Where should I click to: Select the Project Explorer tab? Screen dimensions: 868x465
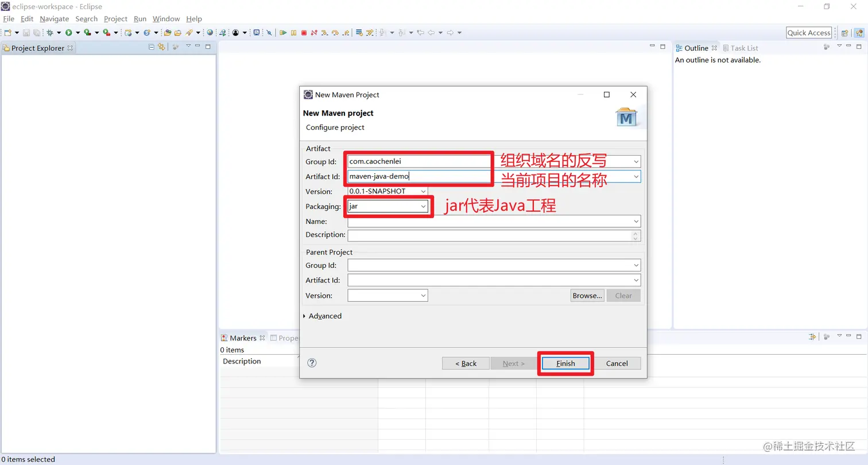coord(38,48)
